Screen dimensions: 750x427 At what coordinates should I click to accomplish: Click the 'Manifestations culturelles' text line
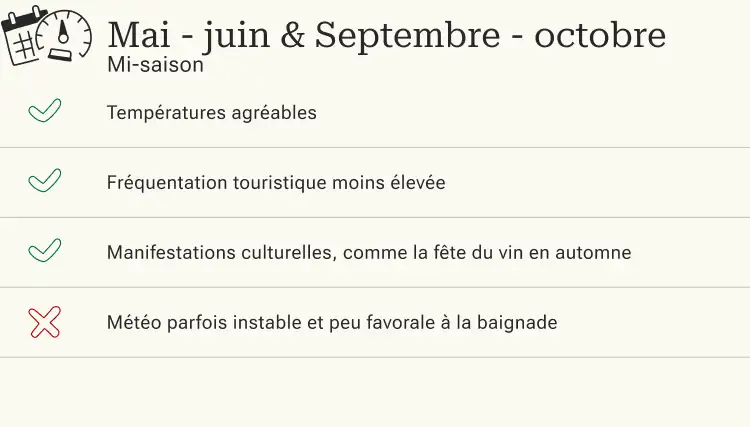tap(369, 252)
